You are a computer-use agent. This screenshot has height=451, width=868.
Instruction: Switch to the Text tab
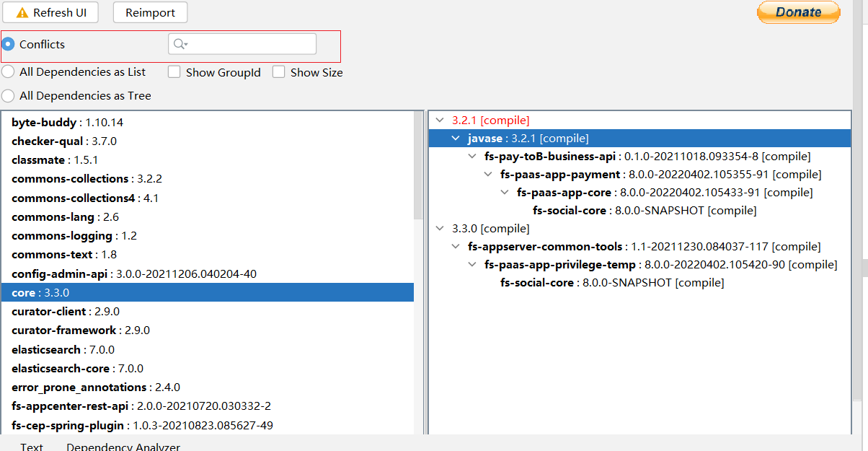(32, 446)
